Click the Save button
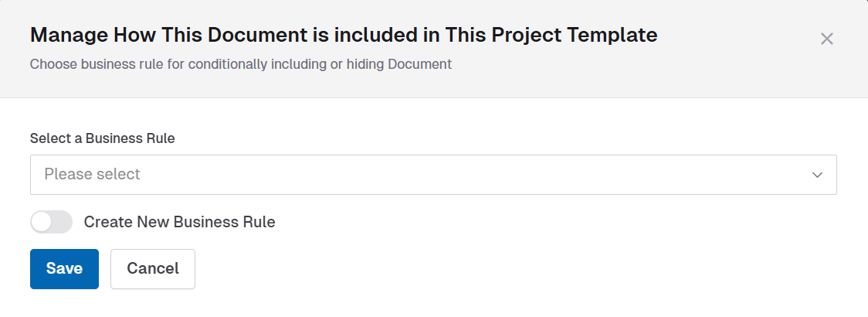This screenshot has height=317, width=868. tap(64, 269)
